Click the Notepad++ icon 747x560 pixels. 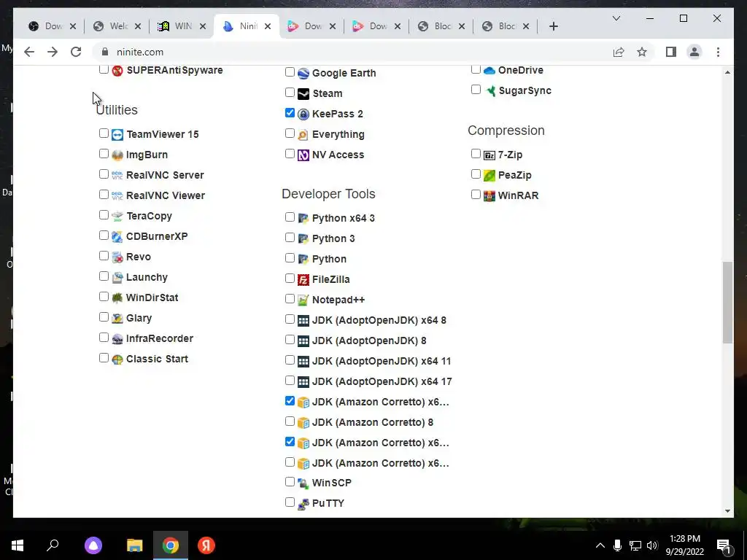[x=303, y=300]
